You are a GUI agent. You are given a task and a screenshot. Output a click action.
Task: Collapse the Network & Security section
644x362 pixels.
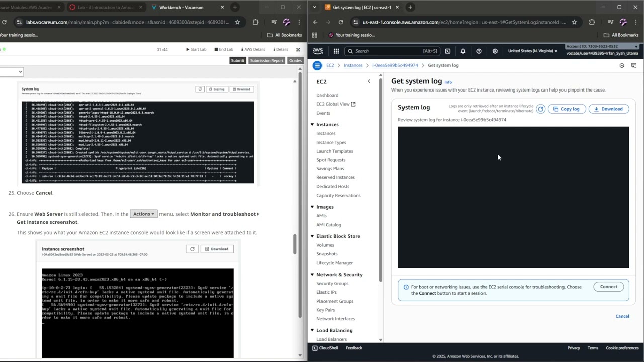(312, 275)
